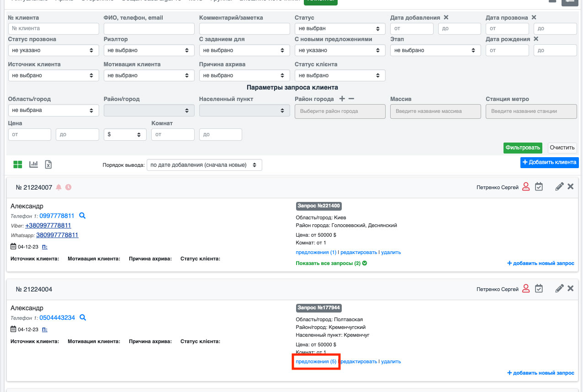The height and width of the screenshot is (392, 583).
Task: Delete client №21224004 with the X icon
Action: 570,289
